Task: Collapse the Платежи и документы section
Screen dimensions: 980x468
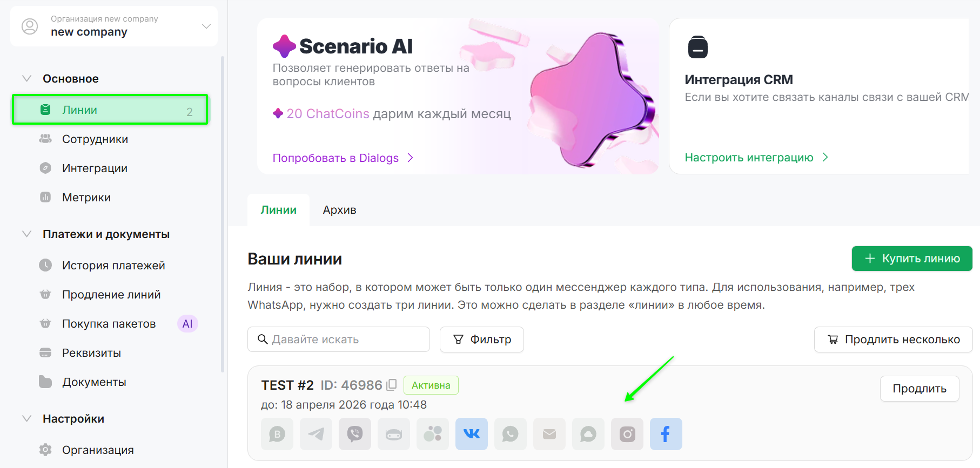Action: click(x=26, y=234)
